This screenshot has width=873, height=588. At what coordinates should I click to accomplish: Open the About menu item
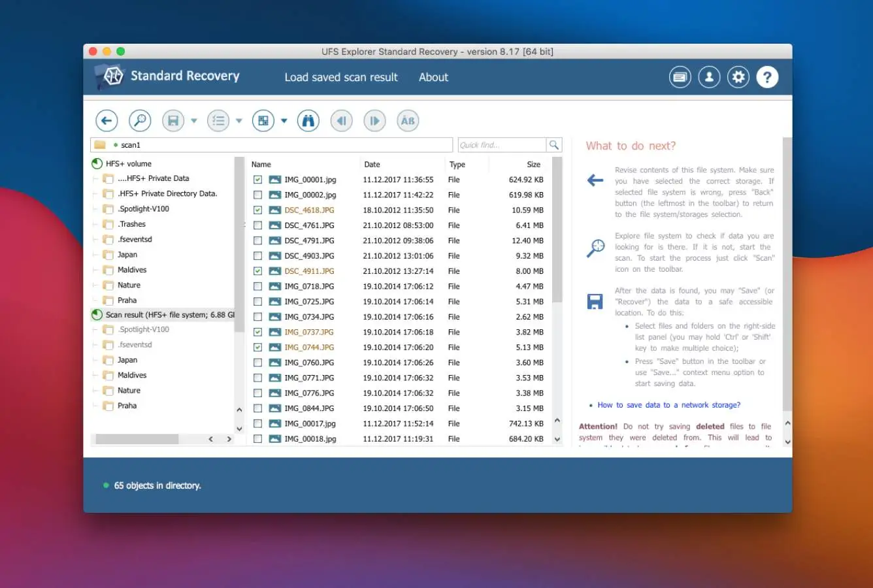(x=433, y=77)
